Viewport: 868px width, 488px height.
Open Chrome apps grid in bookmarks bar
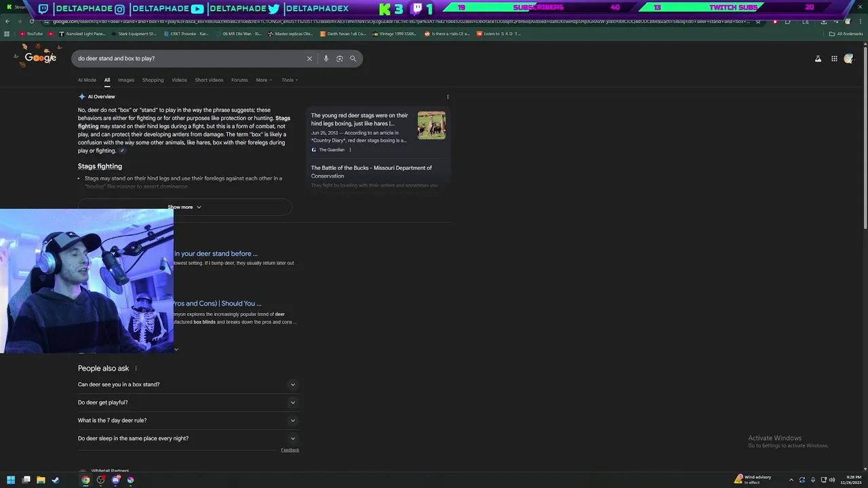click(7, 33)
